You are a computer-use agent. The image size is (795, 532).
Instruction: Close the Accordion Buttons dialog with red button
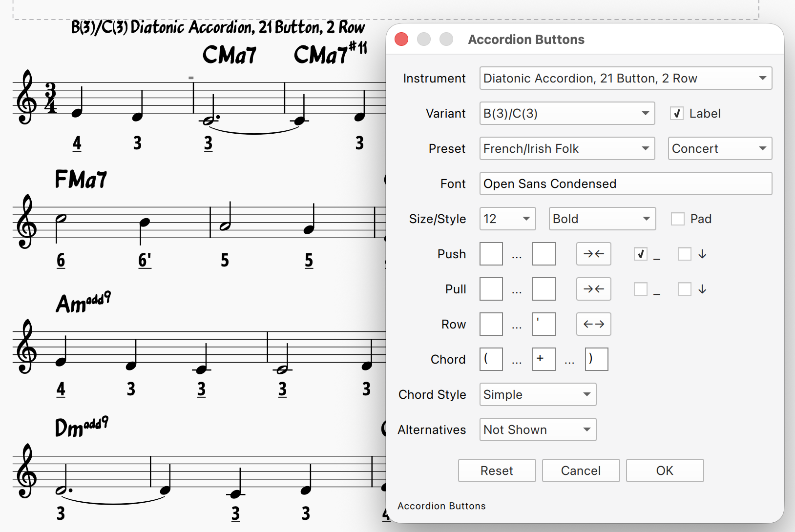point(401,39)
